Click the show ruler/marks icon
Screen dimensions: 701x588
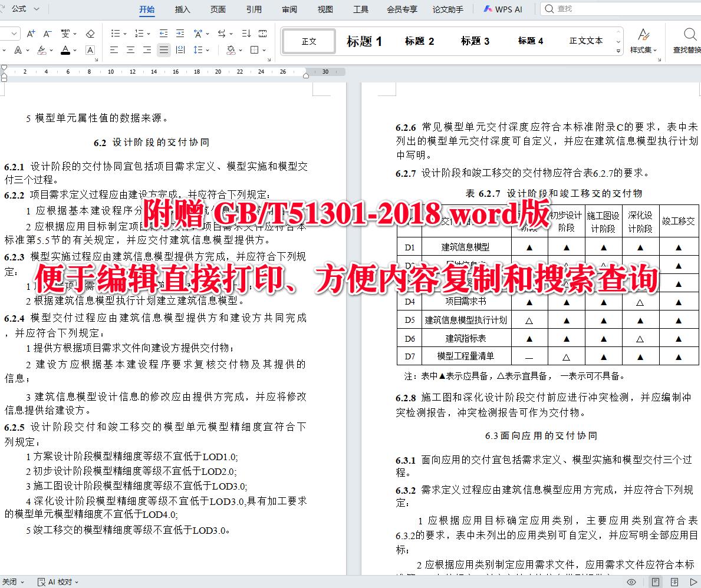(263, 34)
